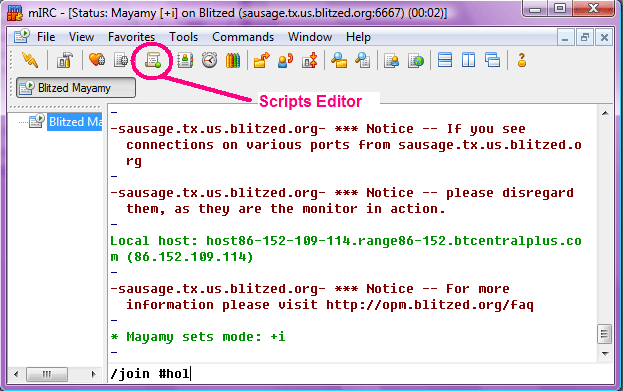Select the Blitzed Ma treebar entry
Image resolution: width=623 pixels, height=391 pixels.
point(75,122)
